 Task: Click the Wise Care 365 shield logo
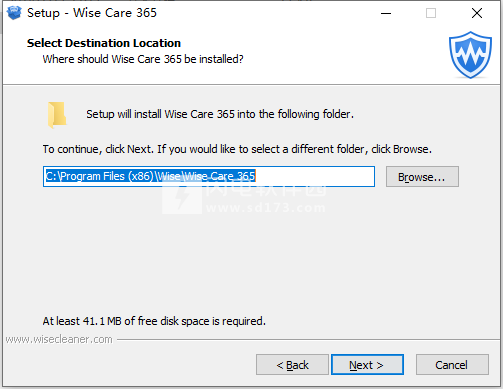(470, 55)
